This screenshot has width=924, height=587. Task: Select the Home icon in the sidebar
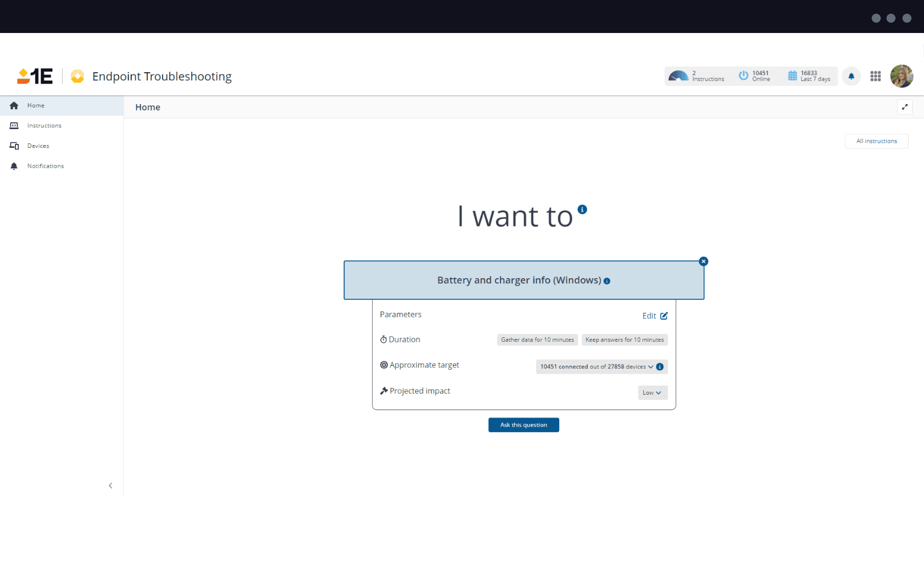[x=14, y=105]
